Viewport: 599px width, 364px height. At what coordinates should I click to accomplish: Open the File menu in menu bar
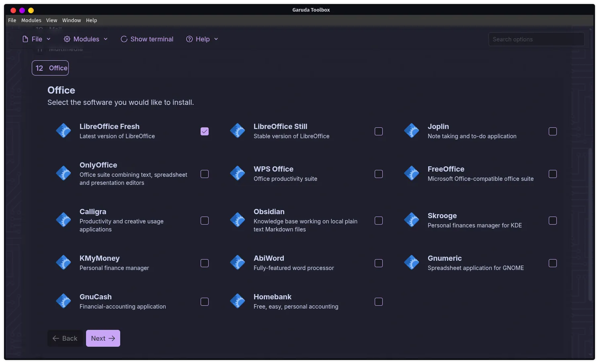point(12,20)
